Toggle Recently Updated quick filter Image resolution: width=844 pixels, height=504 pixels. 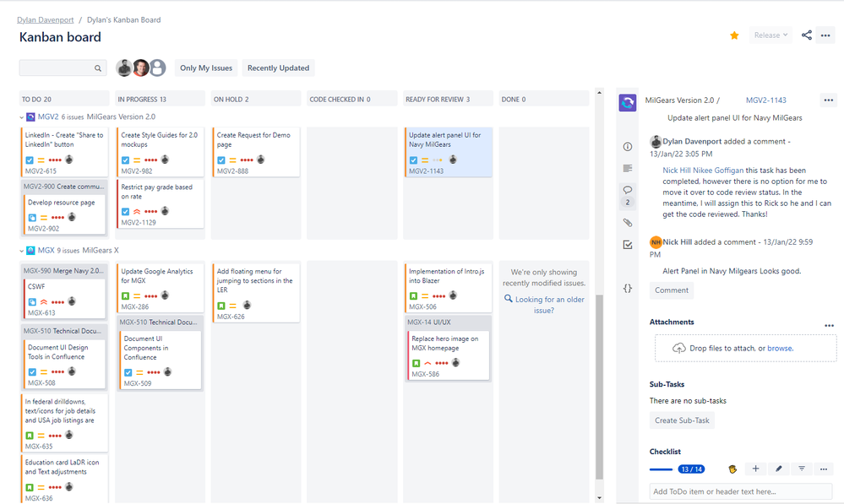click(x=278, y=68)
